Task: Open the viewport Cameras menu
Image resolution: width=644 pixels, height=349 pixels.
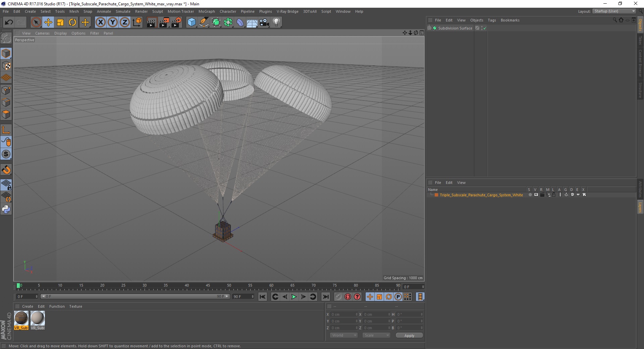Action: 42,33
